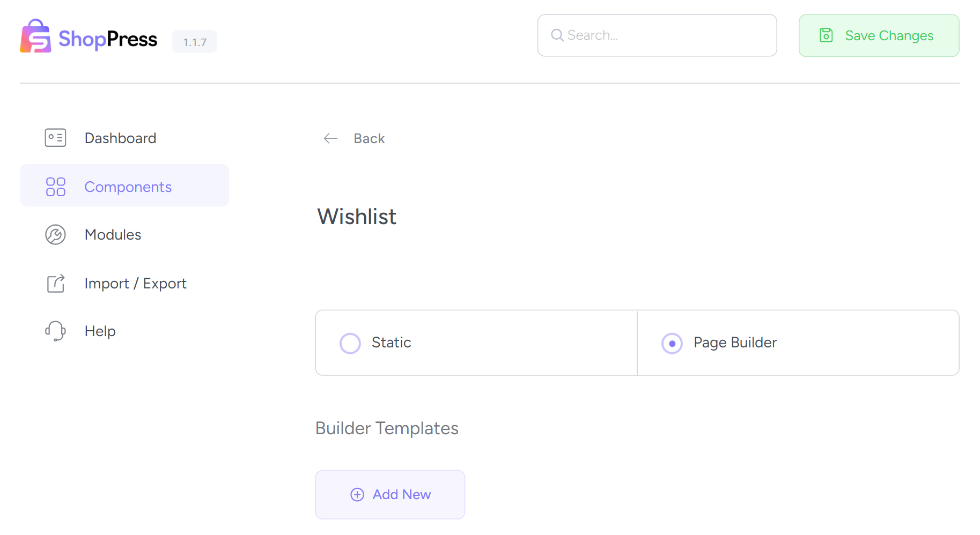The height and width of the screenshot is (535, 980).
Task: Open the Import / Export page
Action: pos(135,284)
